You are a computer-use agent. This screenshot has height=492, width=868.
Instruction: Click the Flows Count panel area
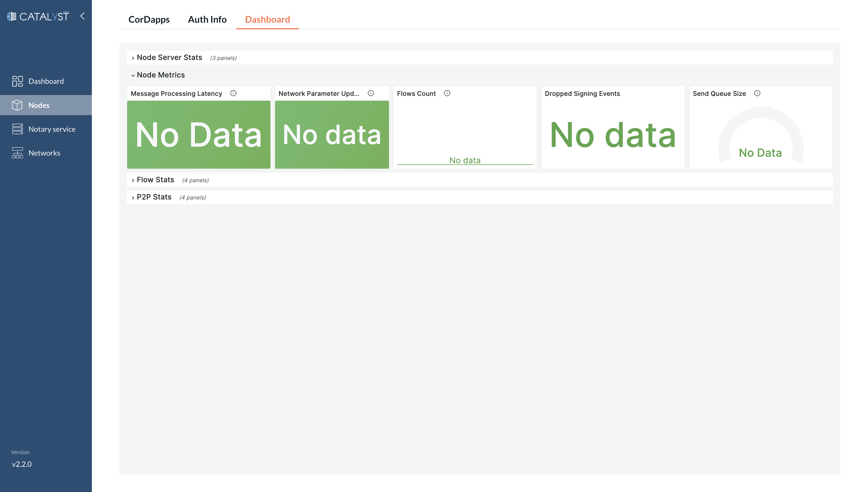465,127
